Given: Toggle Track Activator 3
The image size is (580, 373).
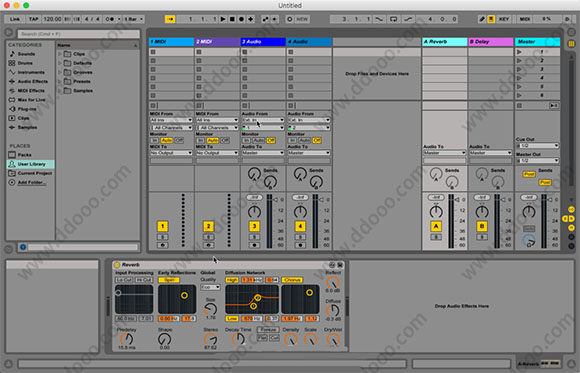Looking at the screenshot, I should (x=254, y=226).
